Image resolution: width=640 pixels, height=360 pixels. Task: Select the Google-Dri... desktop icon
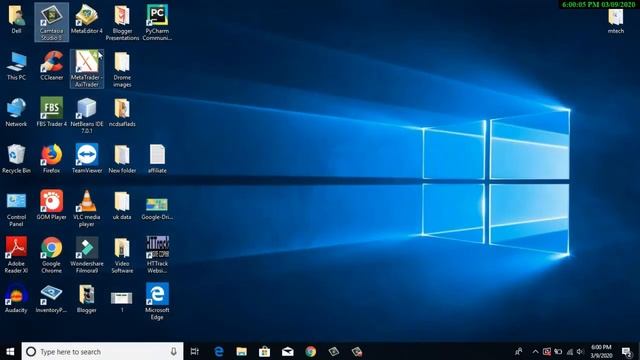157,209
